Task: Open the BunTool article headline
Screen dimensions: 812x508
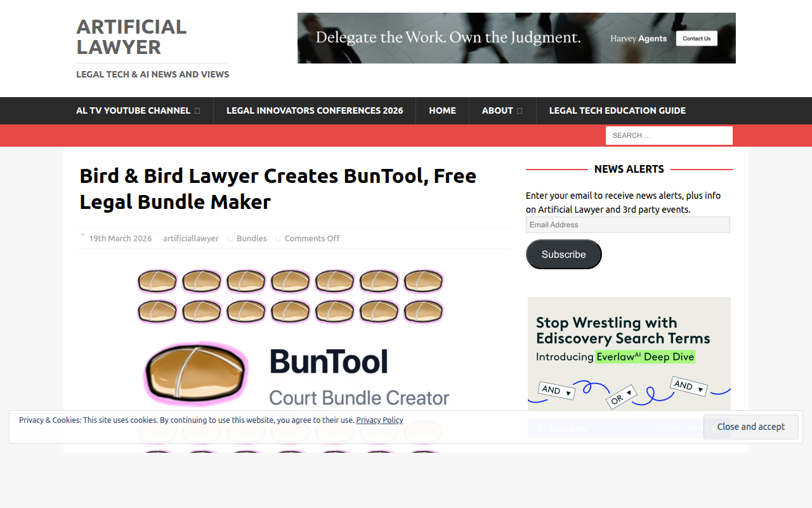Action: [278, 189]
